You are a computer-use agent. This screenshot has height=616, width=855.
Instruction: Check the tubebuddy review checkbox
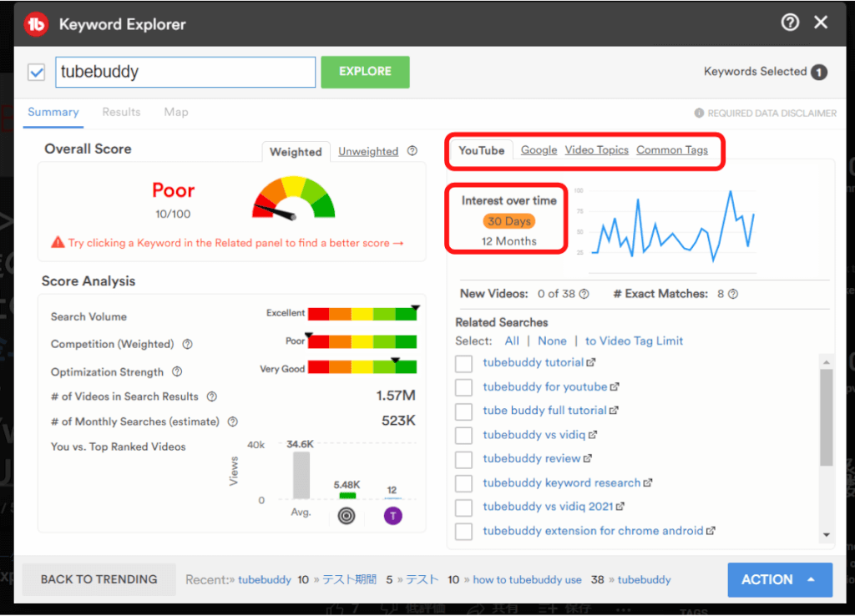(x=463, y=460)
